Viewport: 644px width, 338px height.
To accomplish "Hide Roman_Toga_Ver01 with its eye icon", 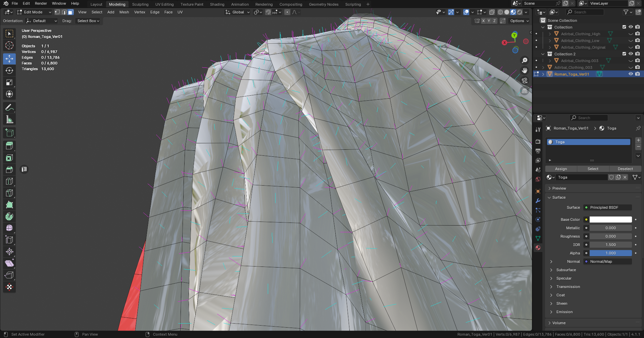I will pos(631,74).
